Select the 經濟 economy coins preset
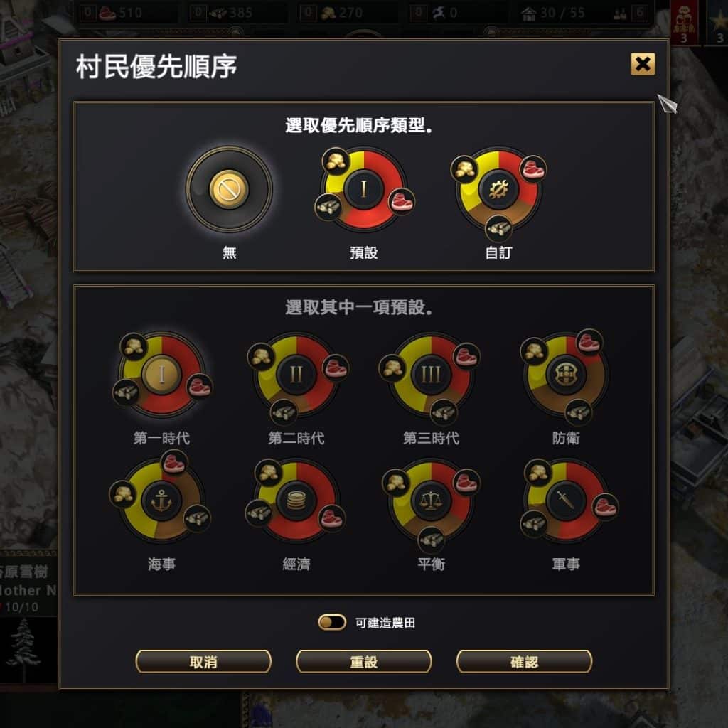The width and height of the screenshot is (728, 728). [x=296, y=500]
